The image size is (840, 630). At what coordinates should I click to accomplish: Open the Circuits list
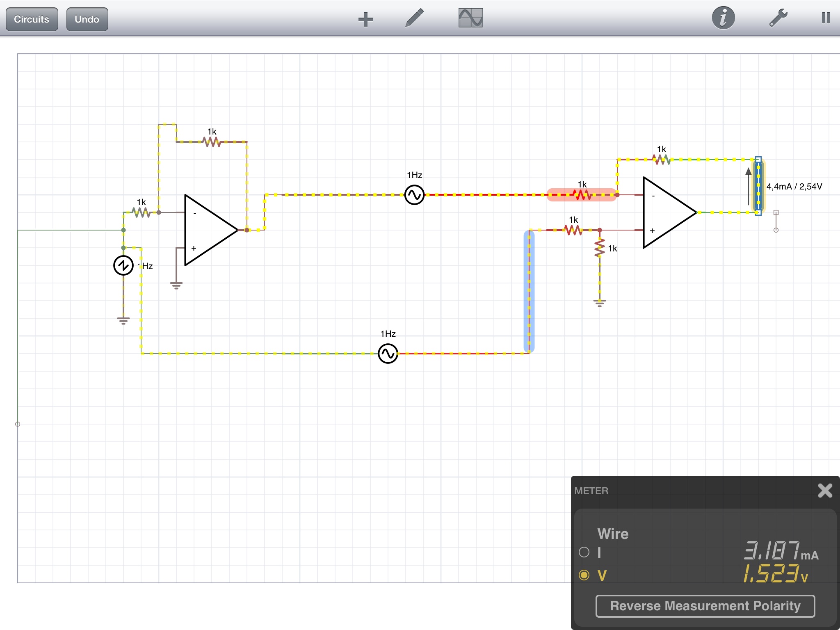point(32,19)
